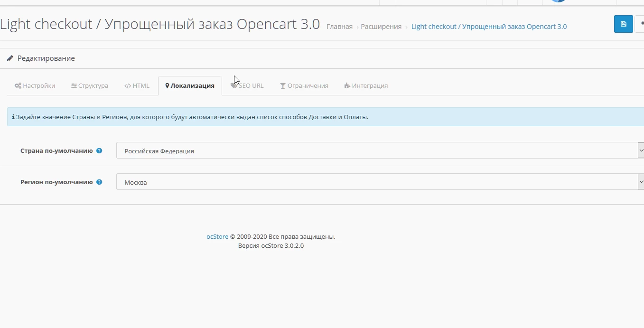Open the Настройки tab

pos(35,86)
